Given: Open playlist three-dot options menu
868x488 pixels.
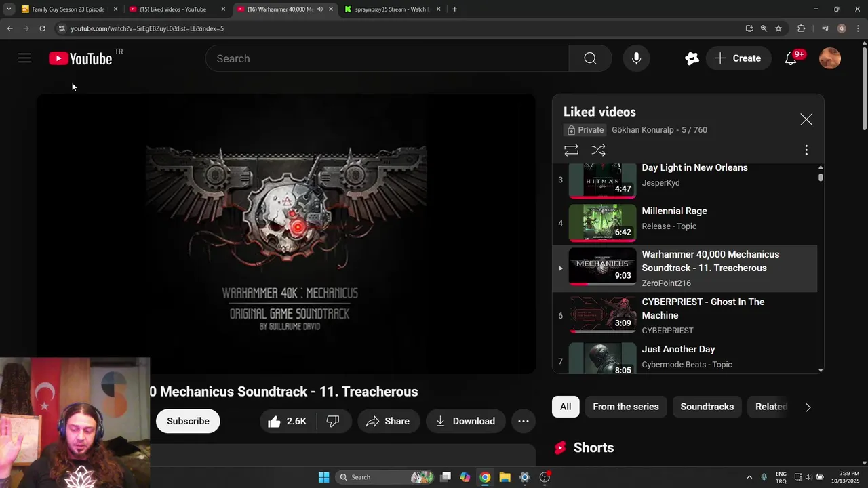Looking at the screenshot, I should coord(806,150).
